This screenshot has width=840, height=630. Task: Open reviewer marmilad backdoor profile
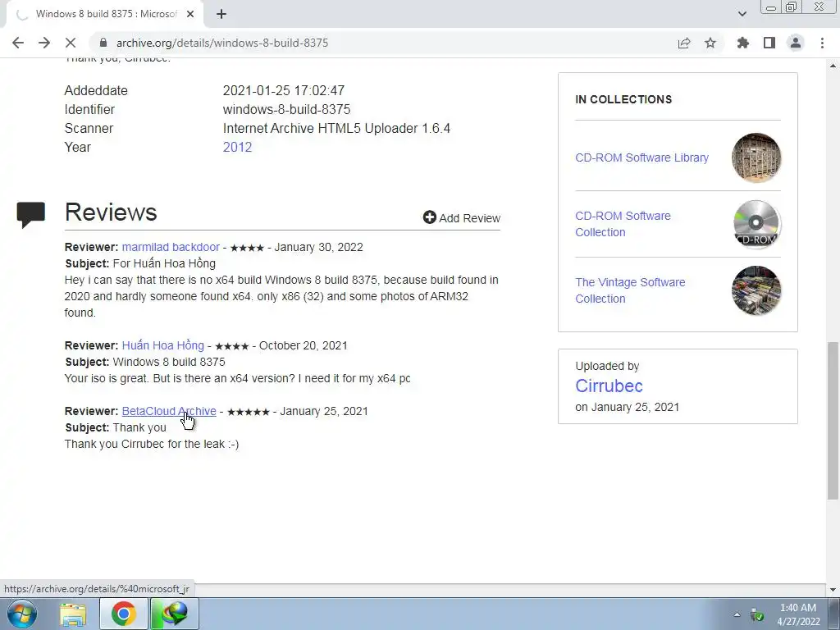(171, 247)
